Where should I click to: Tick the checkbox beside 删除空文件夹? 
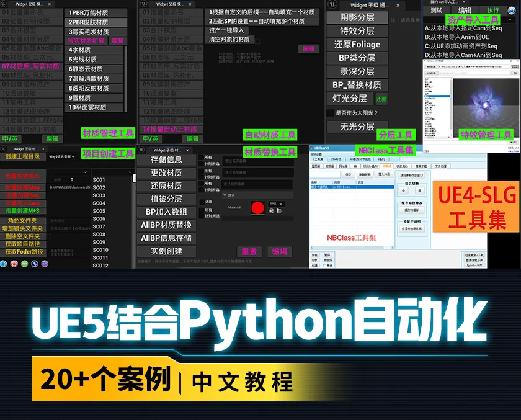tap(49, 236)
